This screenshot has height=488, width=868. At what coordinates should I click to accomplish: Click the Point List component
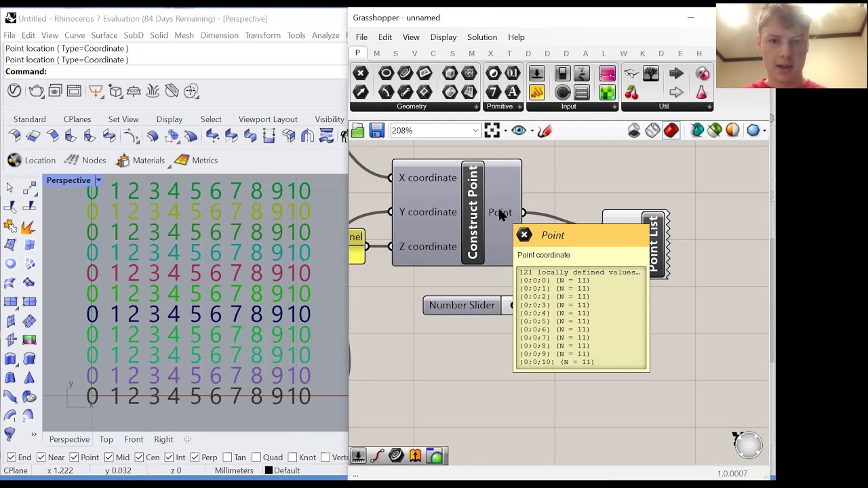pos(653,245)
